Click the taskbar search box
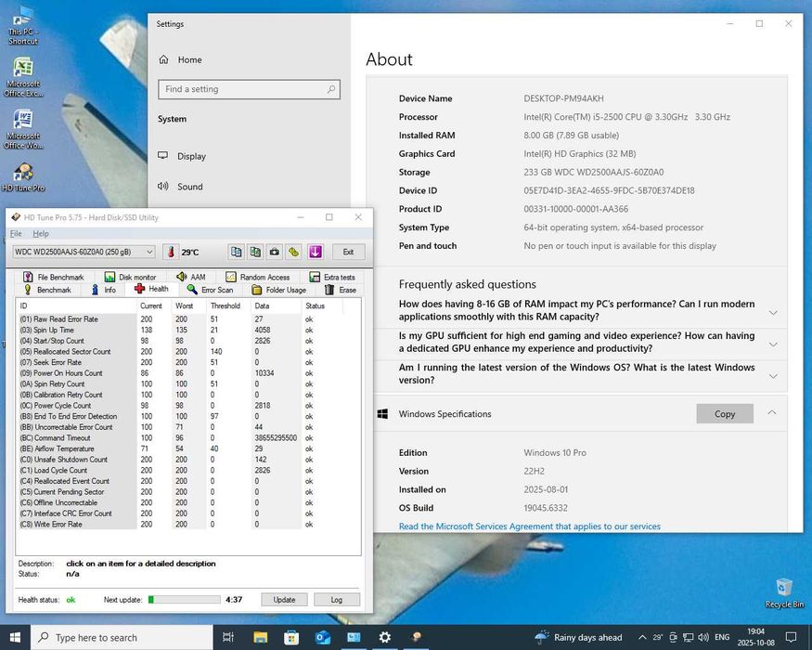812x650 pixels. (122, 638)
